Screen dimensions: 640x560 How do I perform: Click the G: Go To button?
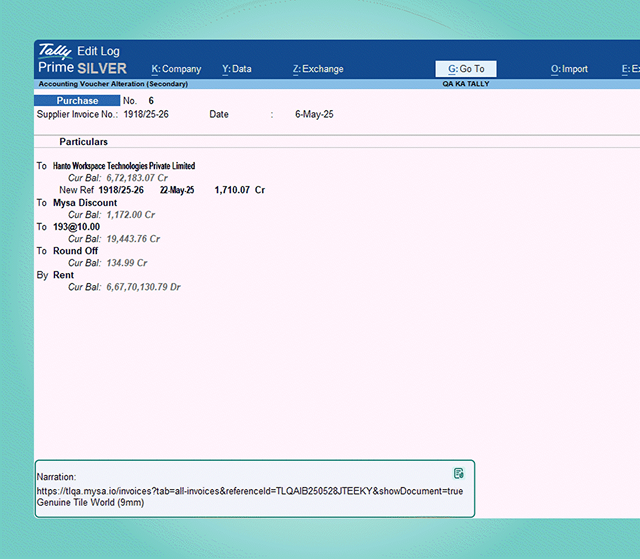(x=466, y=69)
